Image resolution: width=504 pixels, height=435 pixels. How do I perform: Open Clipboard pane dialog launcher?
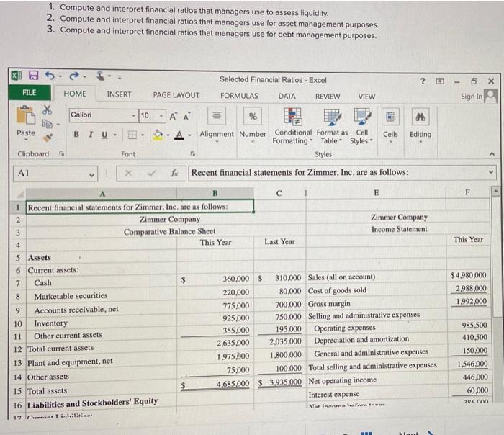(x=61, y=153)
